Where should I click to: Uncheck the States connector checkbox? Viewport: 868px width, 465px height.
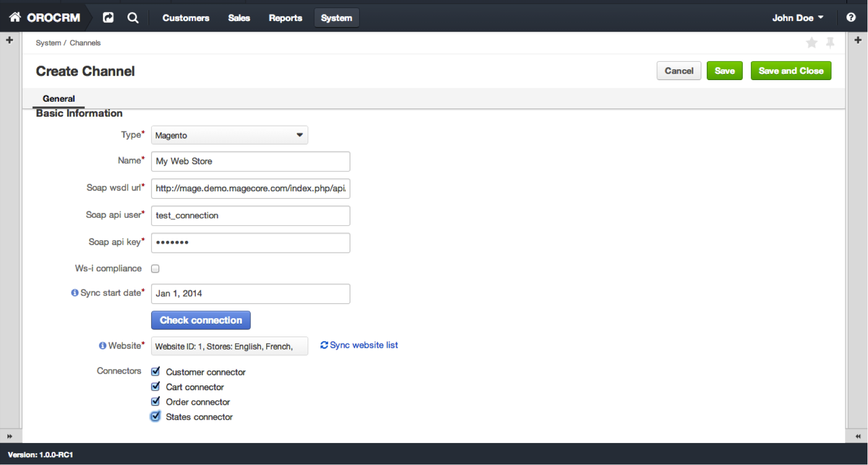pos(155,417)
